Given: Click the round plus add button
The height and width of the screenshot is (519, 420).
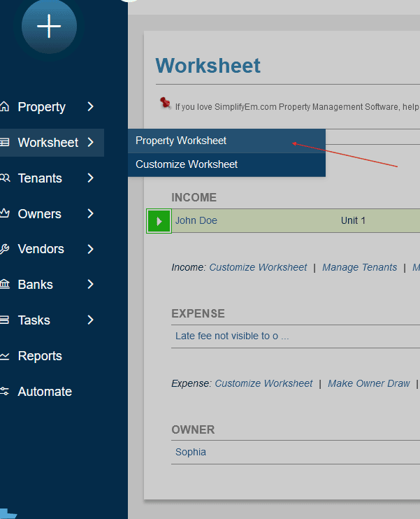Looking at the screenshot, I should [49, 27].
